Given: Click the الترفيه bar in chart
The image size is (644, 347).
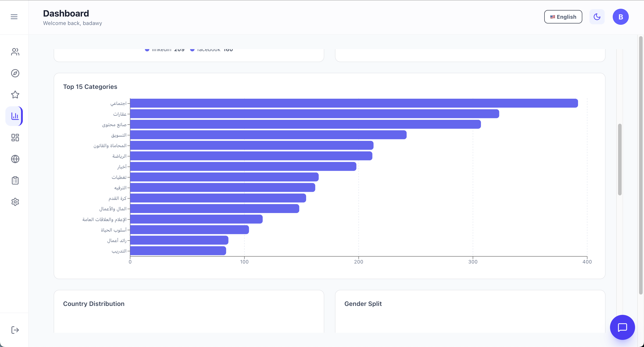Looking at the screenshot, I should 222,188.
